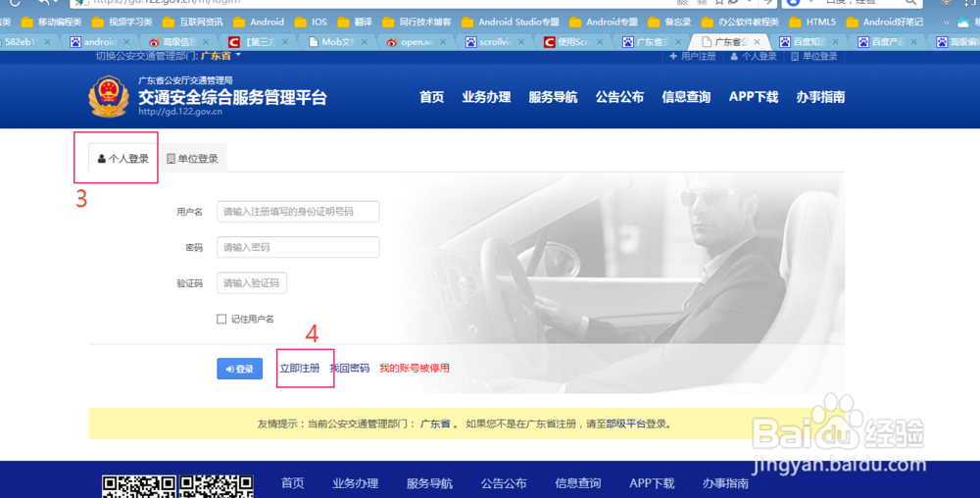Click the blue 登录 button
The image size is (980, 498).
(x=239, y=369)
